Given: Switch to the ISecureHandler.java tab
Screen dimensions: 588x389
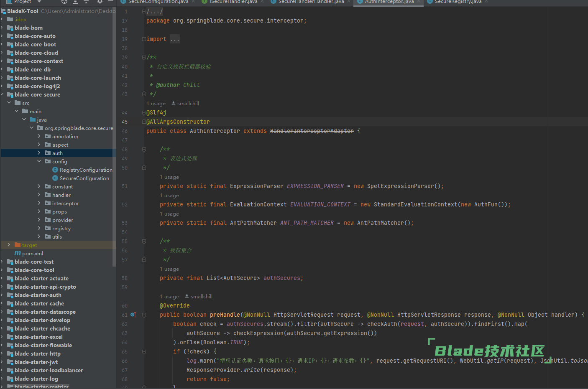Looking at the screenshot, I should pyautogui.click(x=232, y=2).
